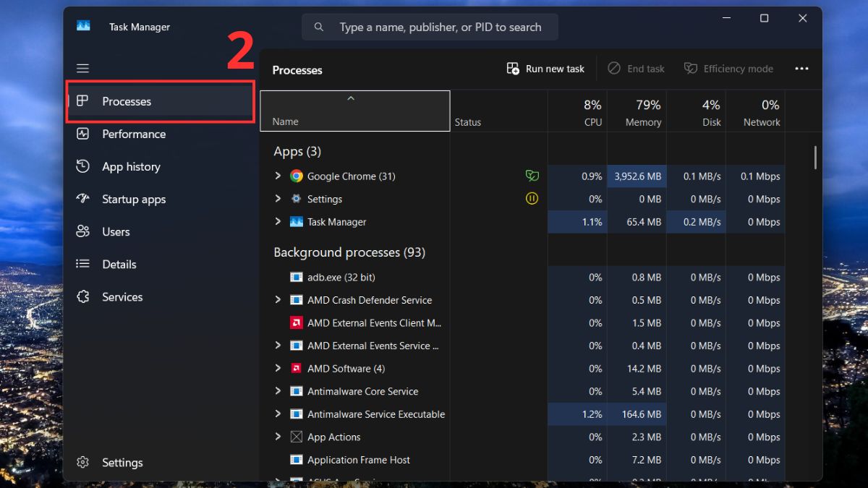Screen dimensions: 868x488
Task: Click the Application Frame Host icon
Action: (x=296, y=460)
